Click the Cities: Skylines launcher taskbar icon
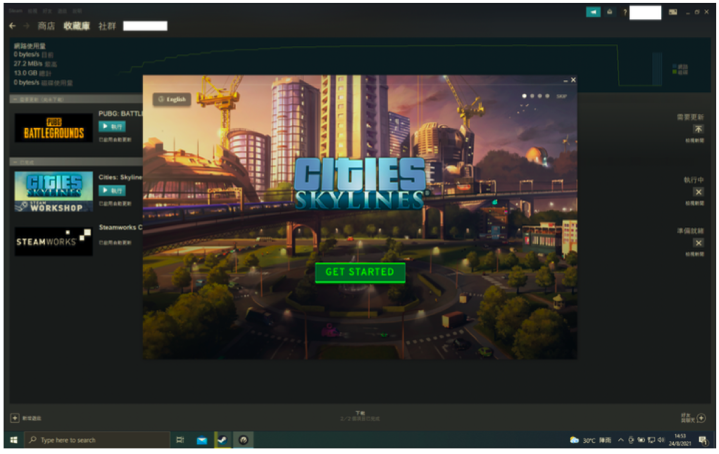Viewport: 719px width, 454px height. 243,440
